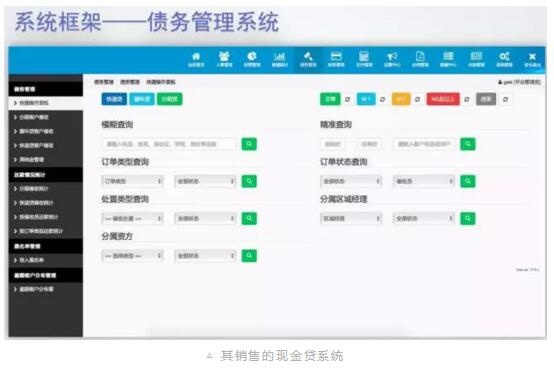
Task: Click the gom user label at top right
Action: tap(519, 82)
